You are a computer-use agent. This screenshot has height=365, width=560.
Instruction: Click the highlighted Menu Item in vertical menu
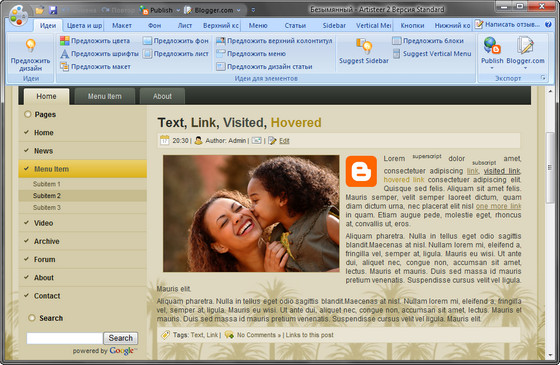82,169
